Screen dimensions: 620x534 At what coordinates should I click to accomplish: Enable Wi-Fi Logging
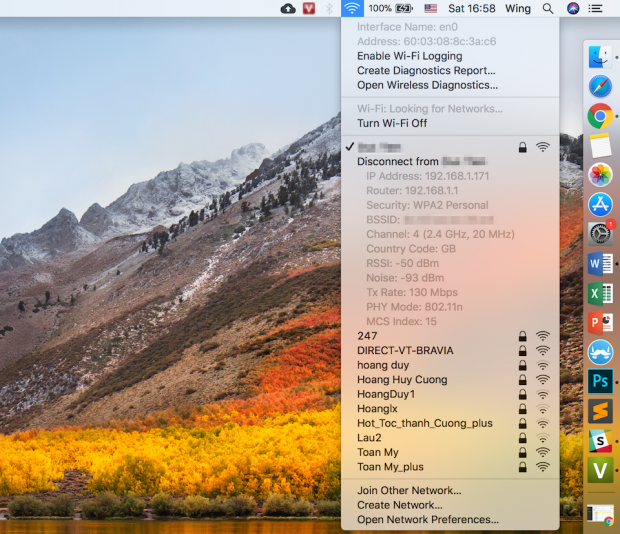point(409,56)
